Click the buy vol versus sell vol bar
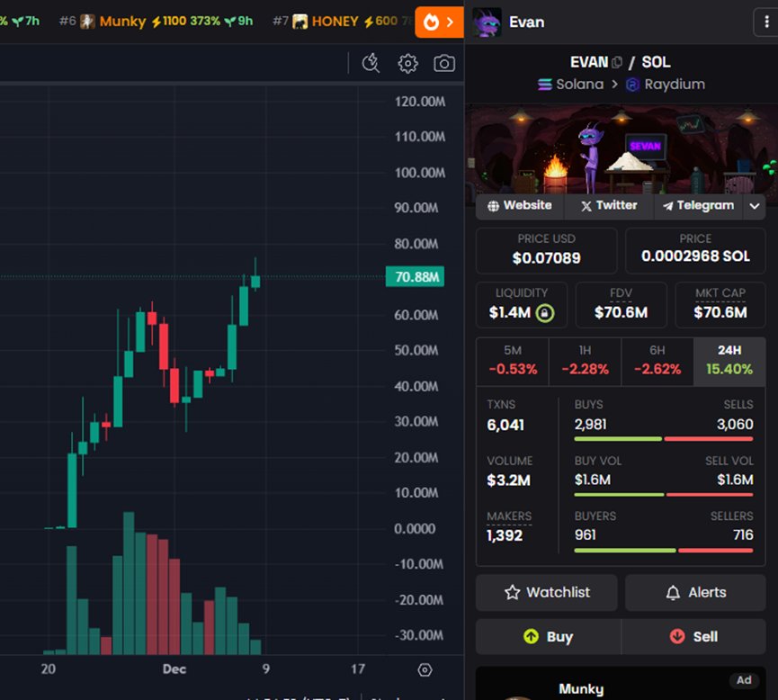Viewport: 778px width, 700px height. 664,495
